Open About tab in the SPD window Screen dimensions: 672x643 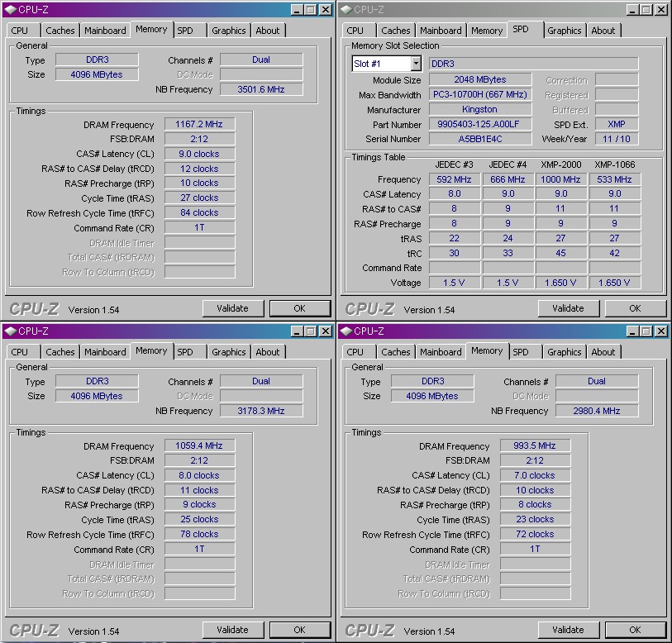603,31
